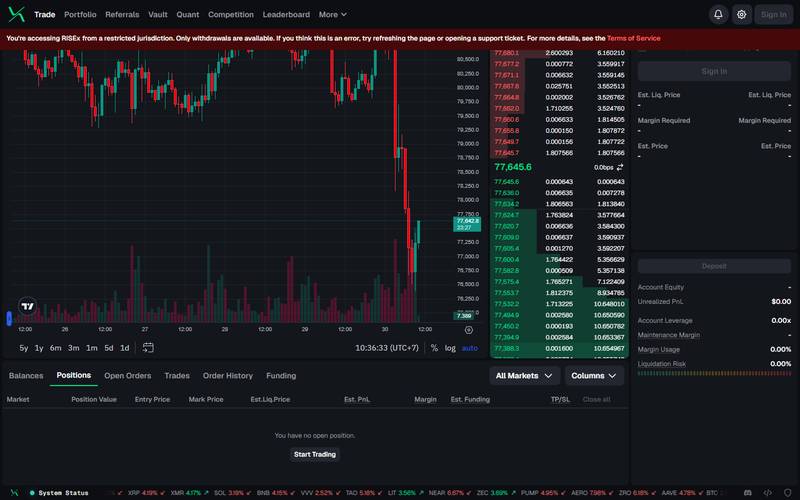Click the ask price 77,662.0 in the order book
Viewport: 800px width, 500px height.
[507, 109]
